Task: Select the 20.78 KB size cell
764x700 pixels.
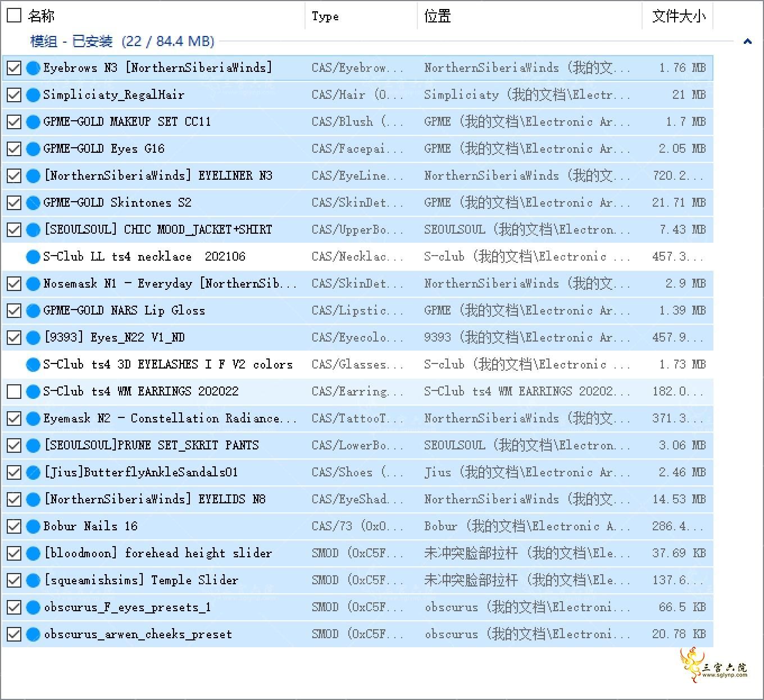Action: click(679, 634)
